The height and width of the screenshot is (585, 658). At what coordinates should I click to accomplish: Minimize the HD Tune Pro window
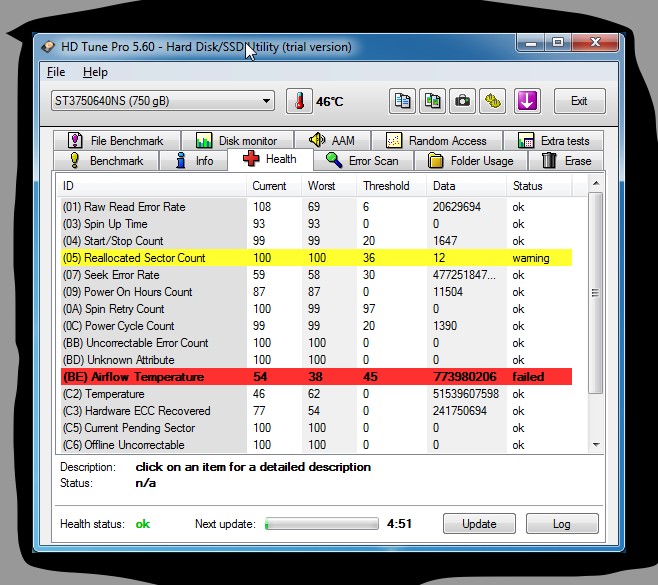click(531, 42)
